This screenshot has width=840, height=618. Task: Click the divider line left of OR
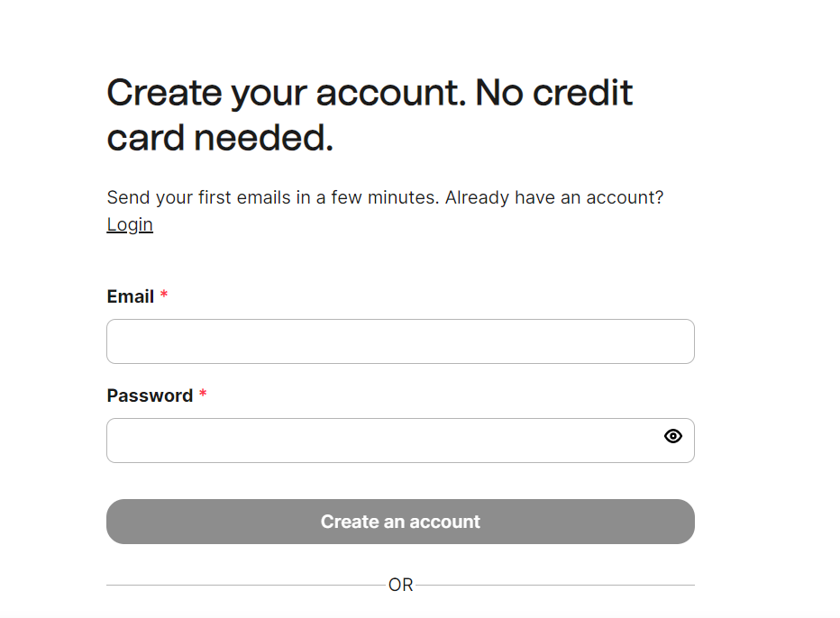pos(246,585)
